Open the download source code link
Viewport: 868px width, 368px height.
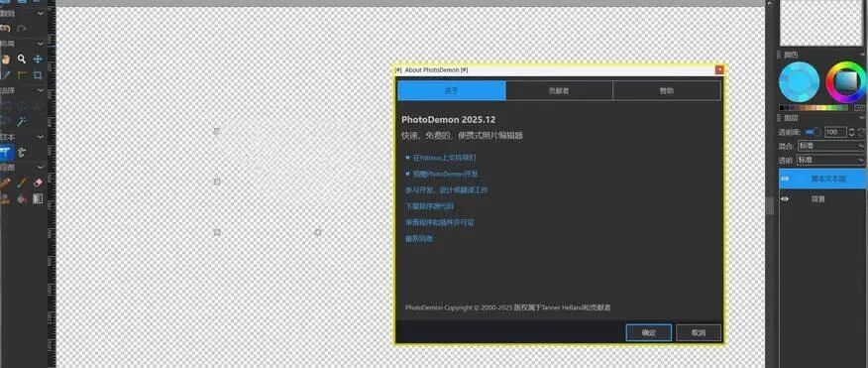tap(430, 206)
